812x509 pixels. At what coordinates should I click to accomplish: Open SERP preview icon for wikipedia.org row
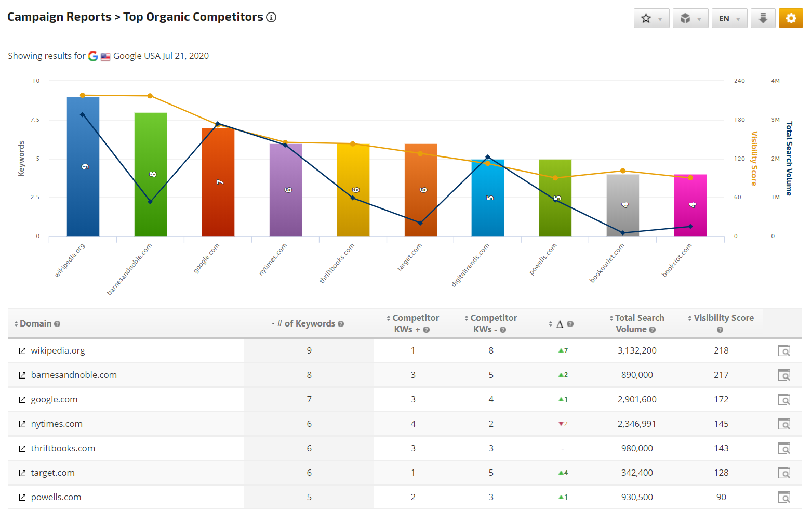[x=784, y=351]
